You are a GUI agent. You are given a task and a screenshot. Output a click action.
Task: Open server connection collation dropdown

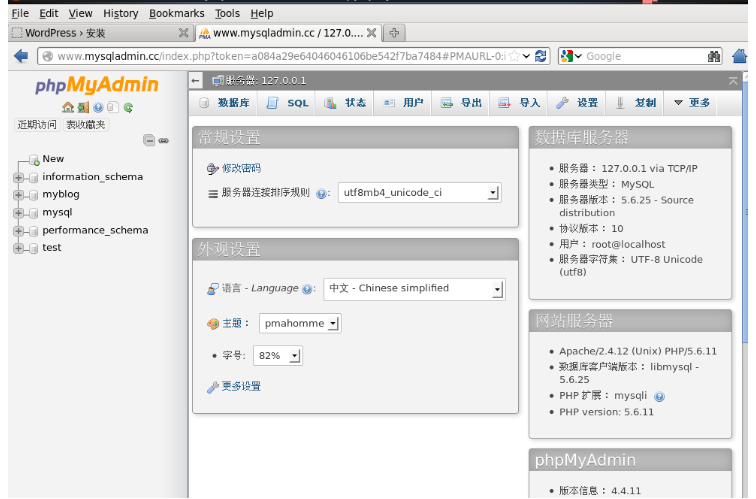click(x=419, y=193)
